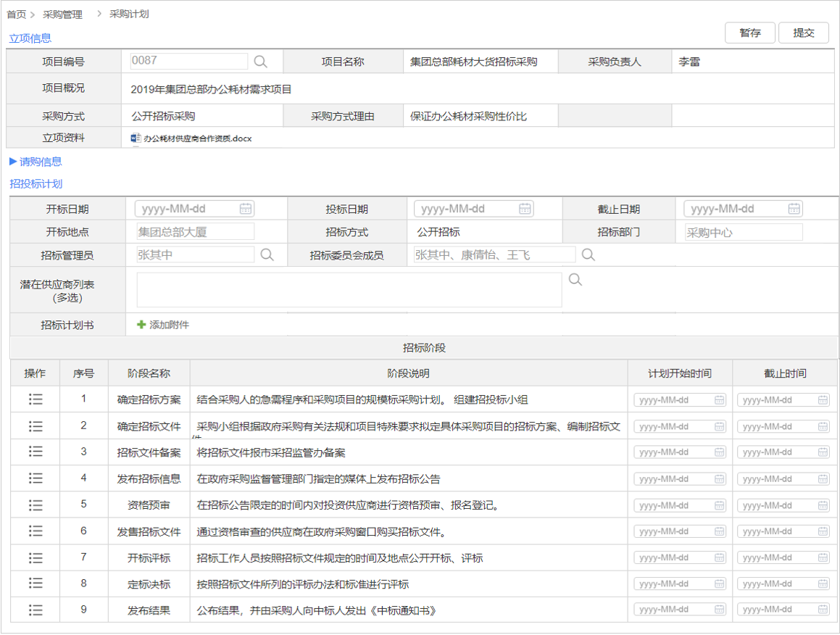This screenshot has height=635, width=840.
Task: Click the purchasing manager name 李雷
Action: pyautogui.click(x=689, y=62)
